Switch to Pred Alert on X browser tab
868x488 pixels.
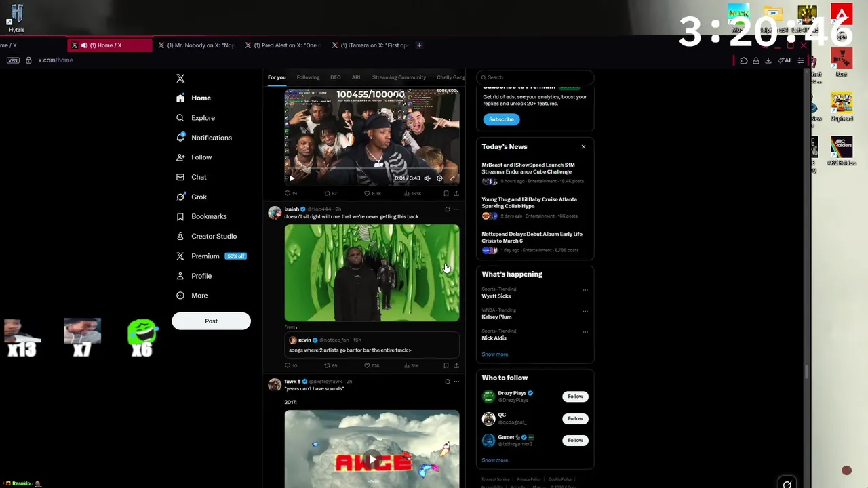click(283, 45)
